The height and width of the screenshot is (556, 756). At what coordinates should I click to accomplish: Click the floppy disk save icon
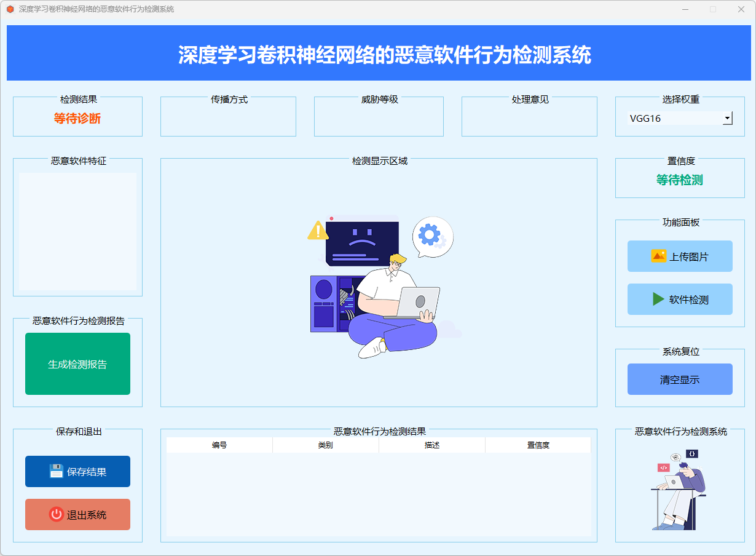pos(56,472)
